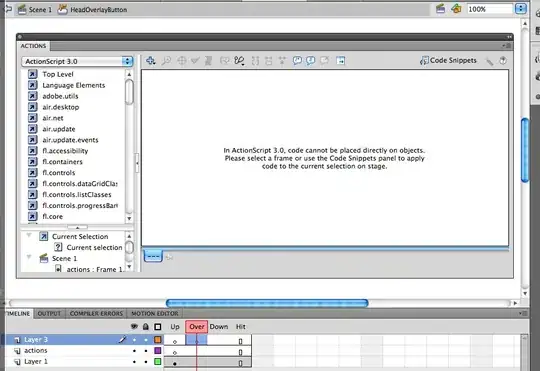
Task: Click the Collapse between braces icon
Action: click(255, 61)
